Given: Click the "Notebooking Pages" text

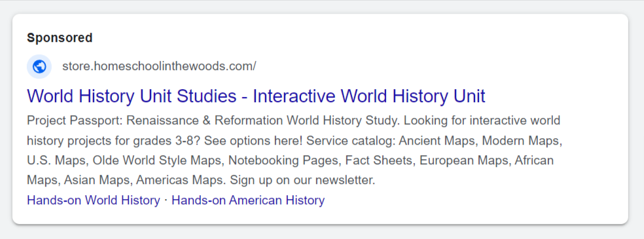Looking at the screenshot, I should pyautogui.click(x=284, y=160).
